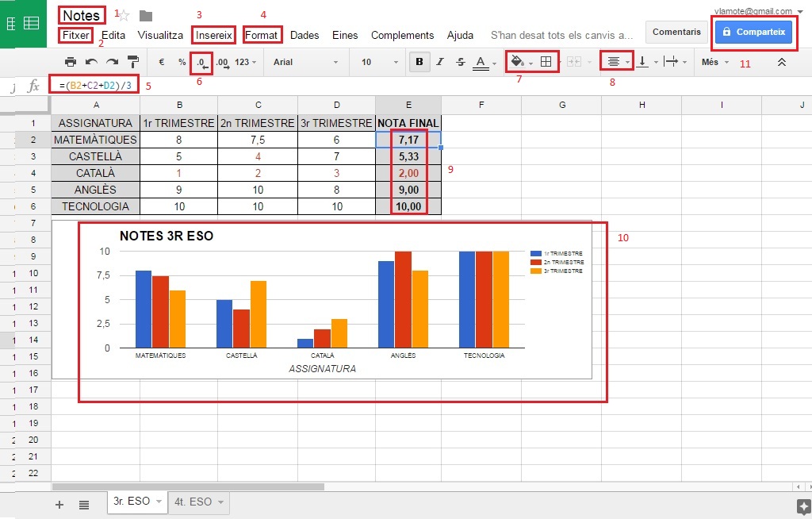Star the Notes spreadsheet
Viewport: 812px width, 519px height.
point(124,16)
